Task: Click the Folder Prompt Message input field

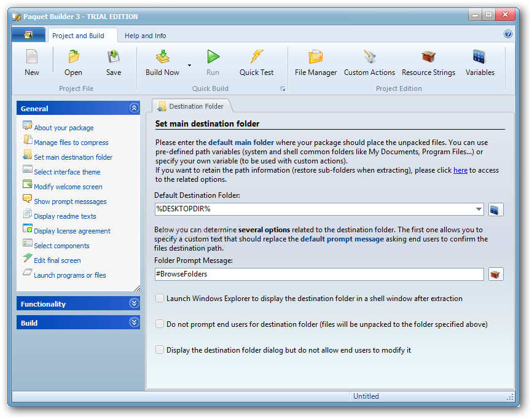Action: tap(319, 274)
